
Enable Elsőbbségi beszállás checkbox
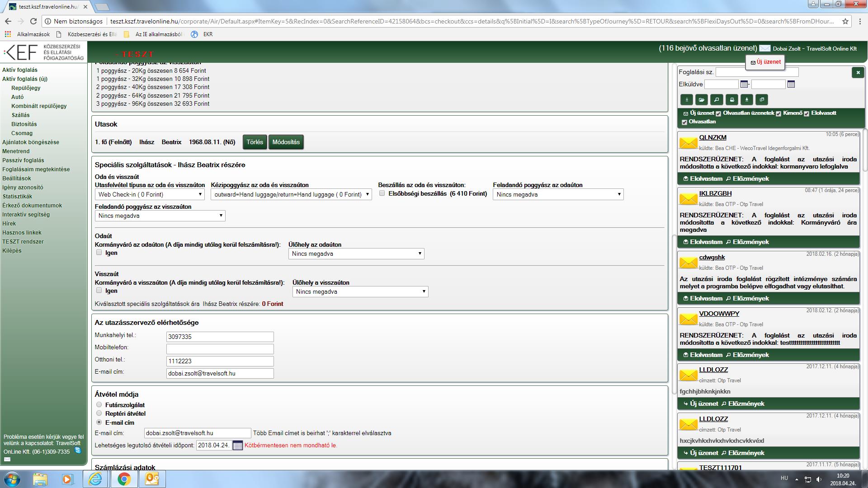click(x=382, y=193)
